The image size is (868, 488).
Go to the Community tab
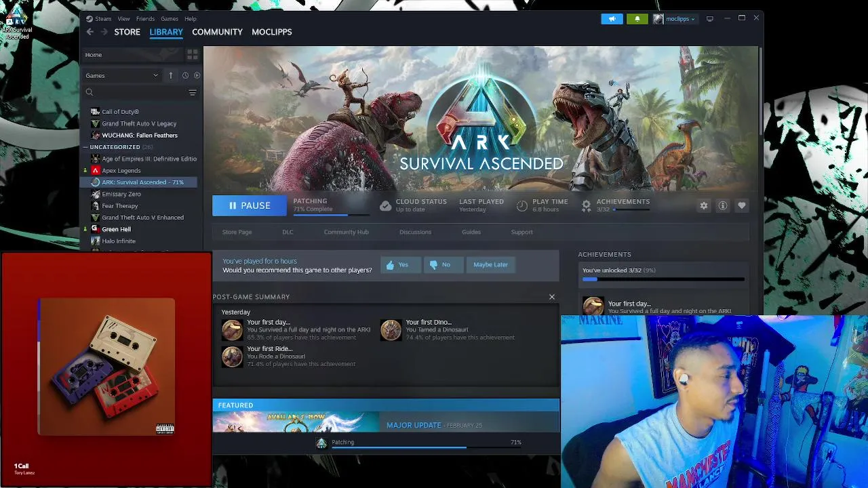click(x=217, y=32)
